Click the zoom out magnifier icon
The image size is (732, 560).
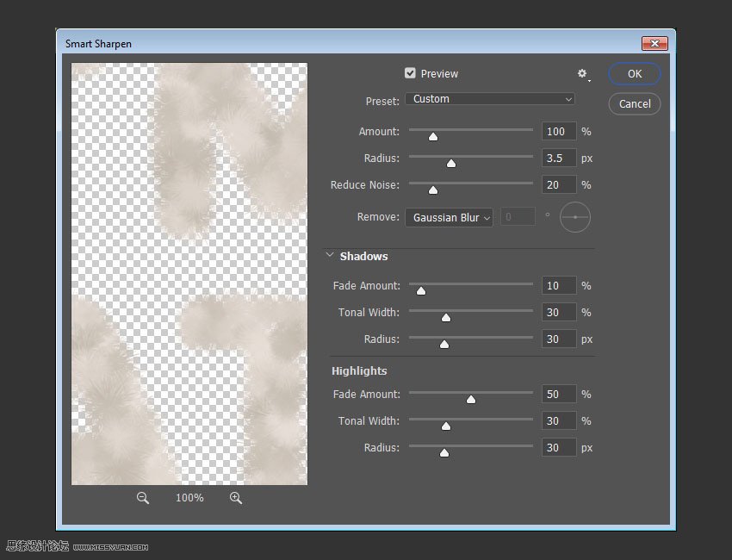point(143,498)
